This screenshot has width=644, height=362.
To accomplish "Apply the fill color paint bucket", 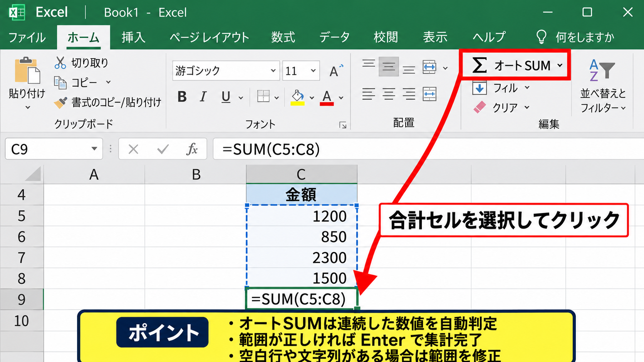I will (298, 97).
